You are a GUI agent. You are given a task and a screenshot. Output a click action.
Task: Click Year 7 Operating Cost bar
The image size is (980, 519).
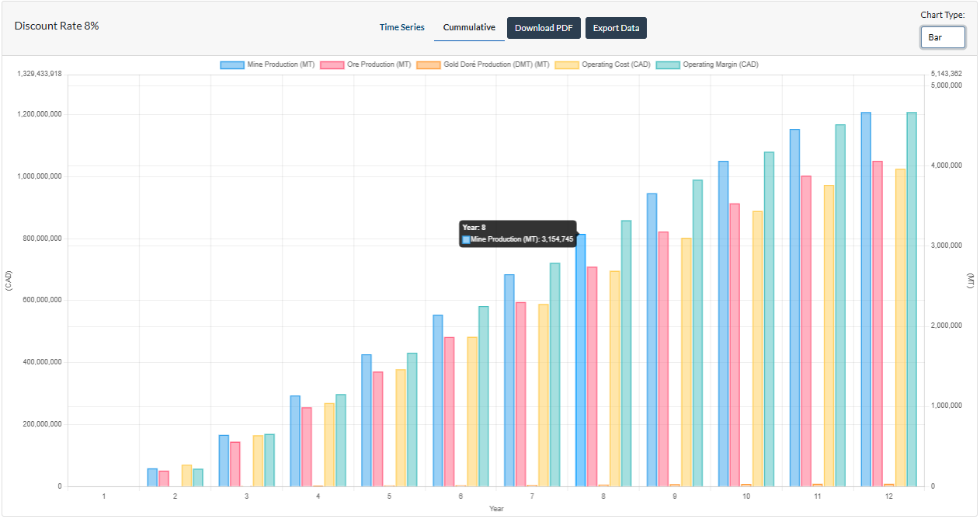pyautogui.click(x=544, y=395)
